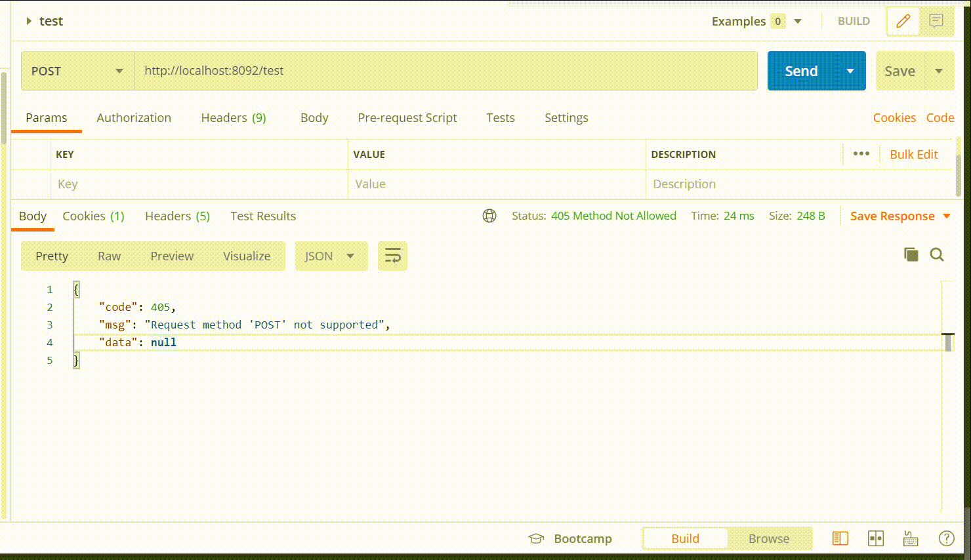Click the globe network icon near Status
Image resolution: width=971 pixels, height=560 pixels.
tap(489, 216)
